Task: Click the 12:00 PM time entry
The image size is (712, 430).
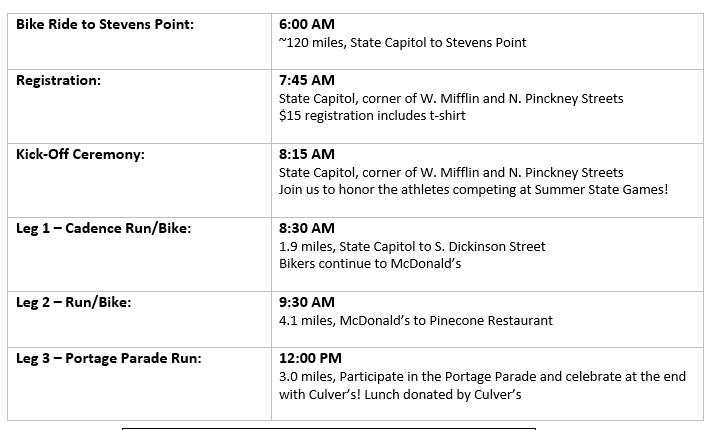Action: [310, 358]
